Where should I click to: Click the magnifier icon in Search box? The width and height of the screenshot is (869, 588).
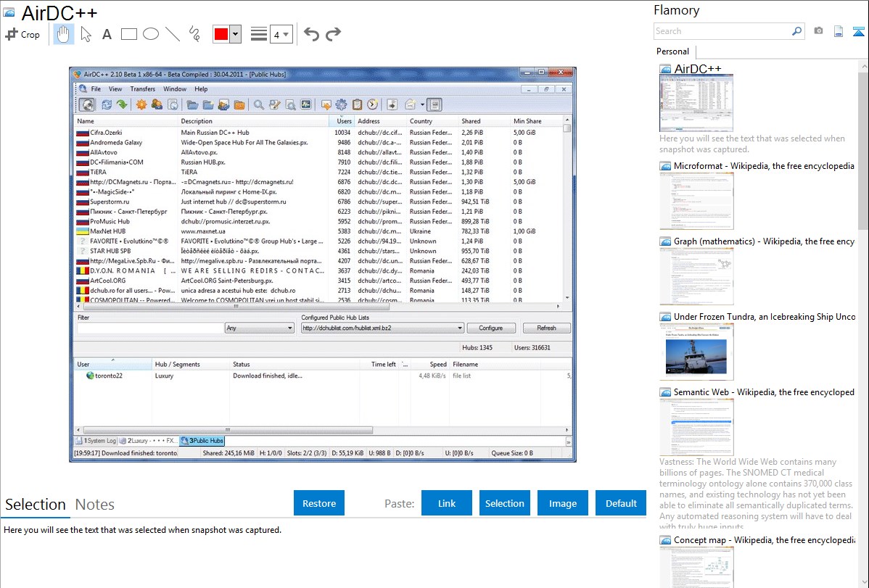click(796, 31)
